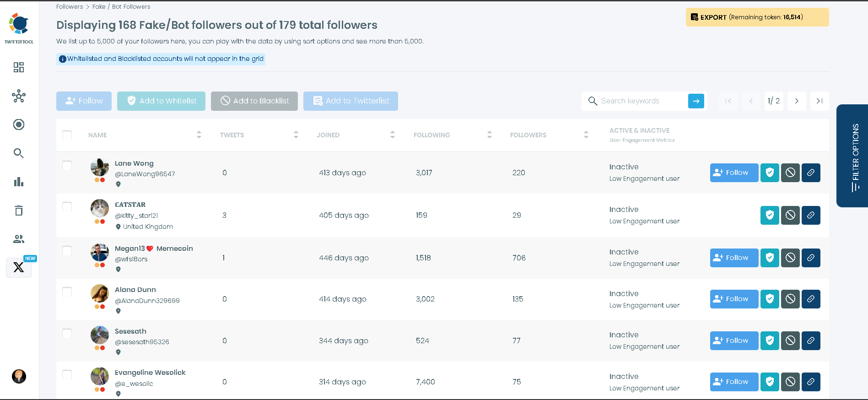Open the trash delete icon in sidebar
The height and width of the screenshot is (400, 868).
pyautogui.click(x=19, y=211)
